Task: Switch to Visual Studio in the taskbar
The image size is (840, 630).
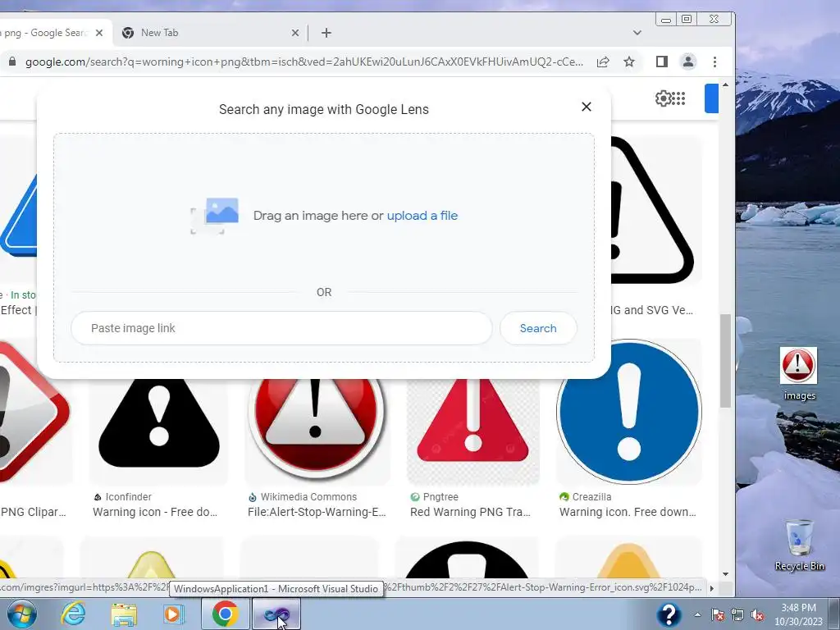Action: point(276,614)
